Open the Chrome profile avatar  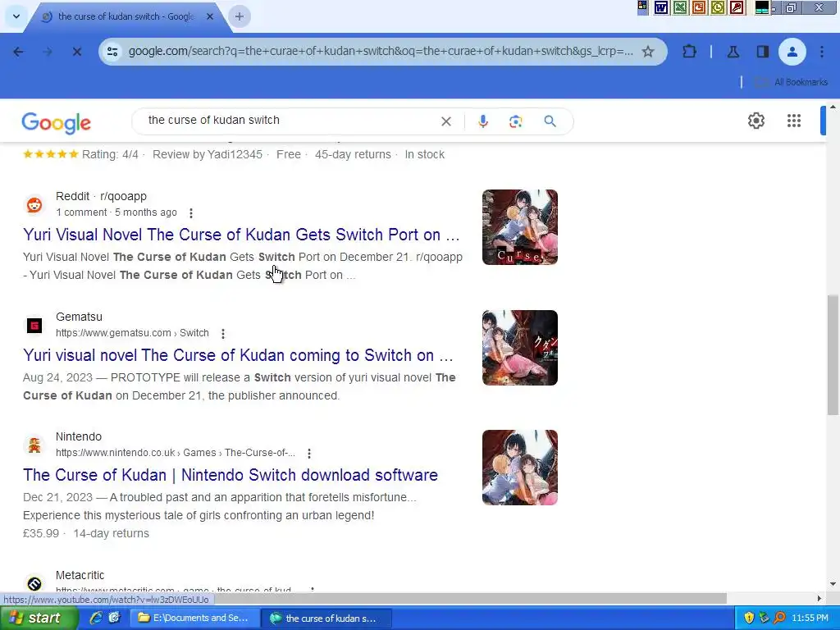pyautogui.click(x=792, y=52)
